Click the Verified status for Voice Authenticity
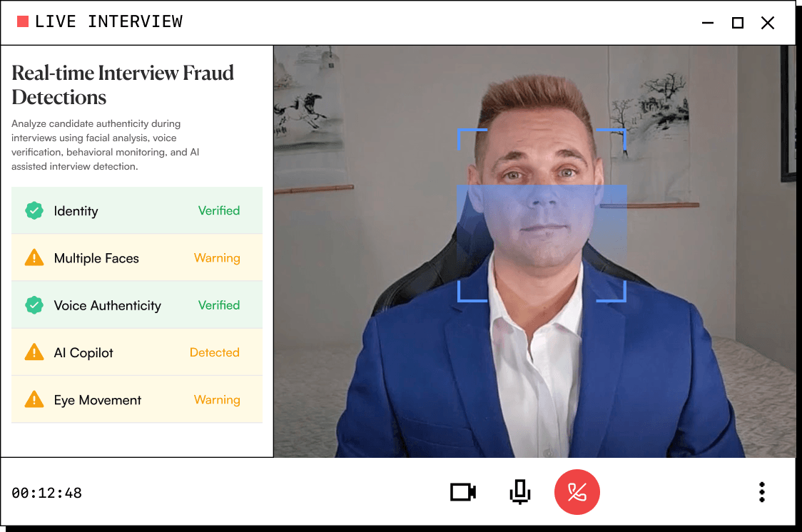Screen dimensions: 802x532 219,305
